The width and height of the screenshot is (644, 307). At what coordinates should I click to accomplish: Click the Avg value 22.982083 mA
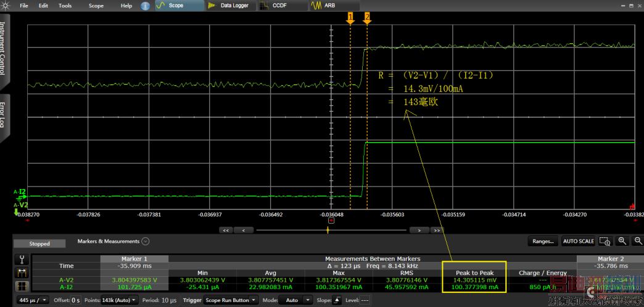(270, 287)
